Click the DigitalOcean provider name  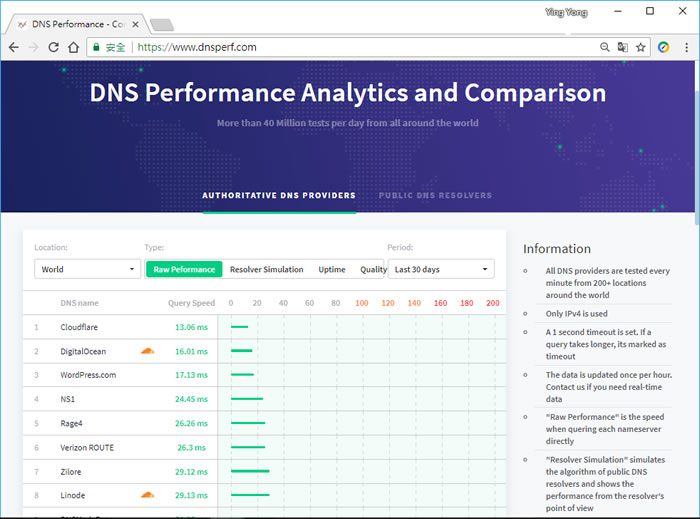point(83,351)
